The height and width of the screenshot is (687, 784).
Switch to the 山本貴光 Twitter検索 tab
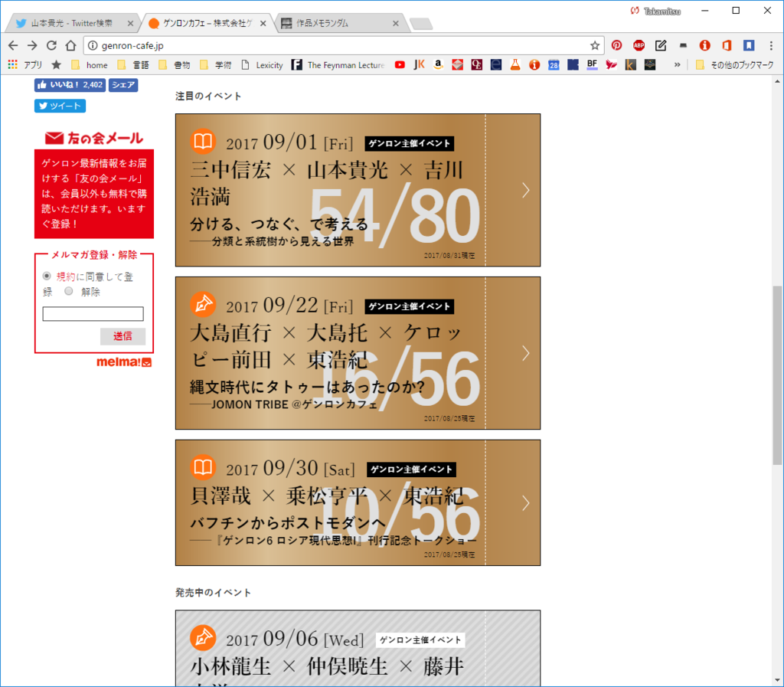coord(72,23)
